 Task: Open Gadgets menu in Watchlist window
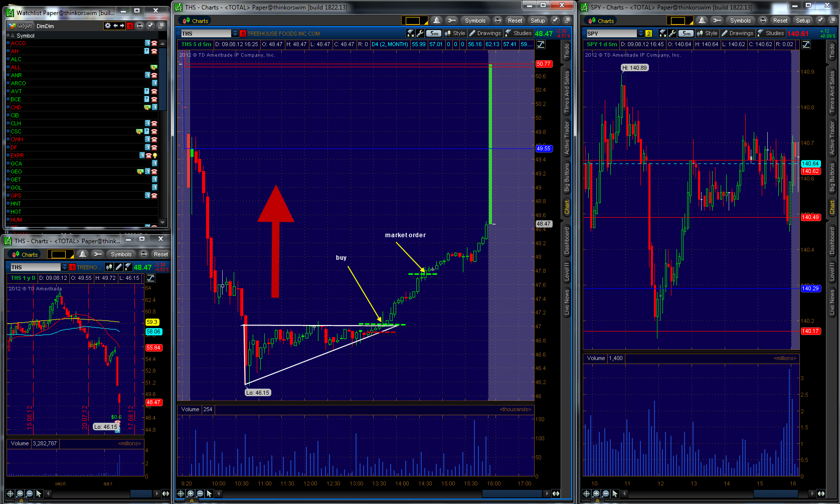21,26
